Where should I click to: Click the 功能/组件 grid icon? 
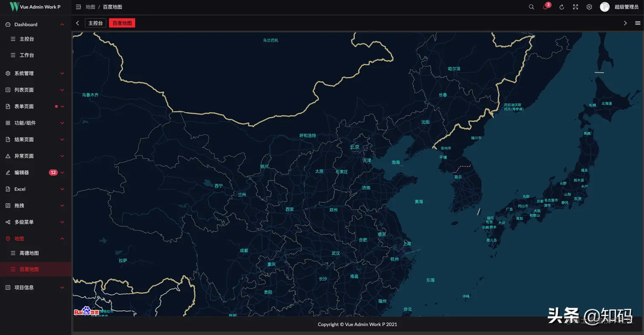click(8, 123)
